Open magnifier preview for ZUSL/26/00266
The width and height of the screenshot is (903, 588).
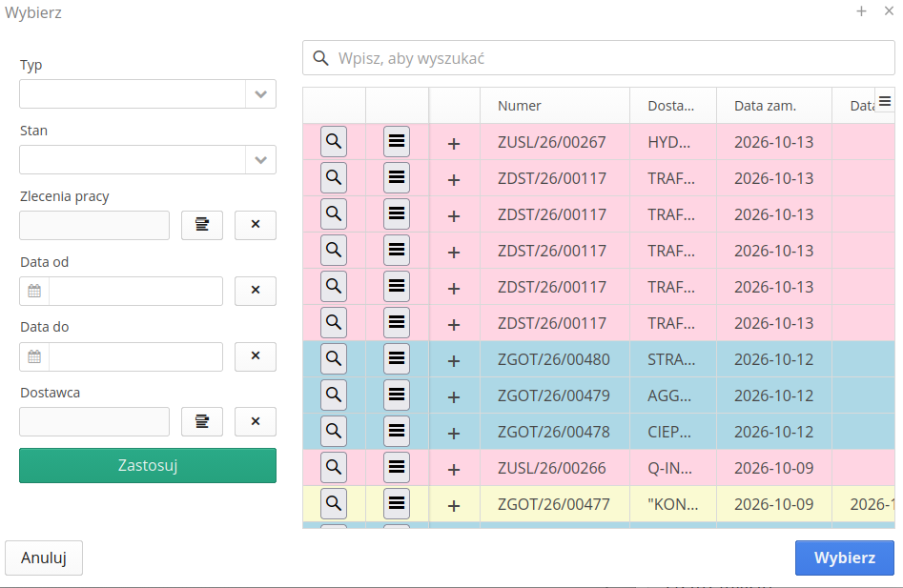coord(334,468)
